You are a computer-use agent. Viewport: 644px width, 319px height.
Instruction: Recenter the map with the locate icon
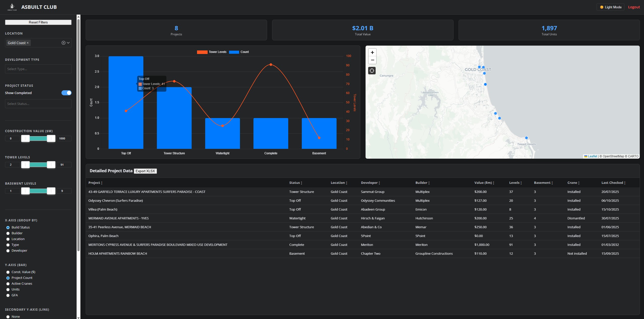372,71
